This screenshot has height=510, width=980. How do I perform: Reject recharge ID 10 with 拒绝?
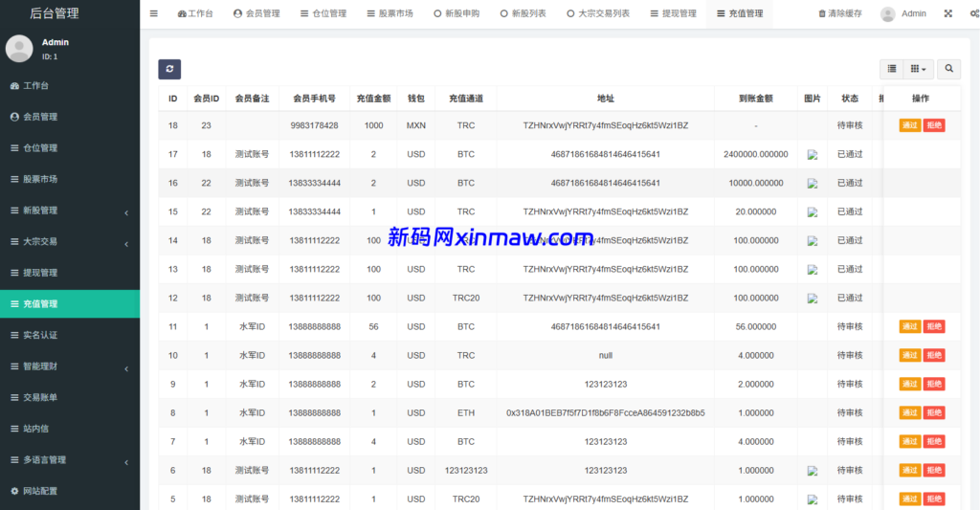pyautogui.click(x=934, y=356)
